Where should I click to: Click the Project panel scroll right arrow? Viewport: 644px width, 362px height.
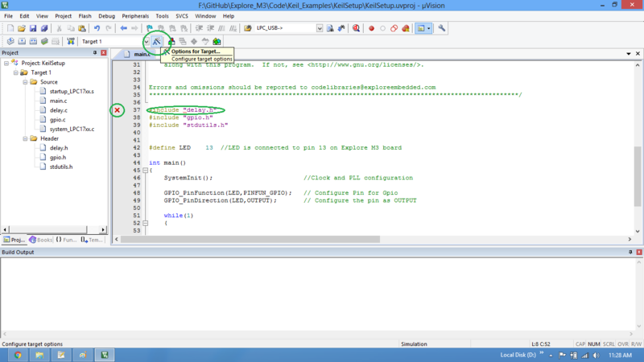[103, 229]
